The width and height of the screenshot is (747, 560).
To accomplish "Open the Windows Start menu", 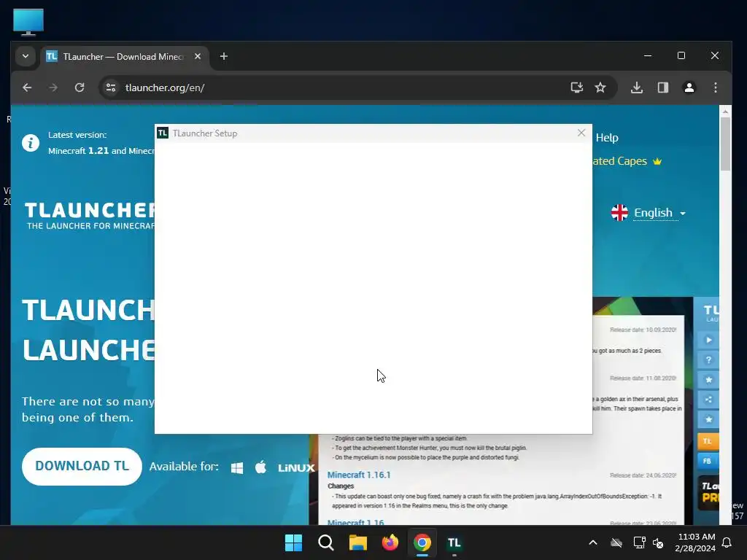I will [x=293, y=542].
